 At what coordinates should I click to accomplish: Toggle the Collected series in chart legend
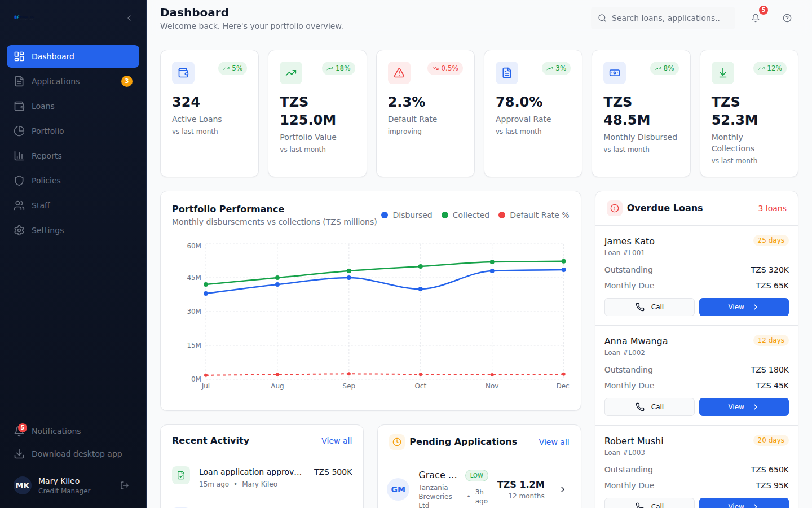(x=465, y=215)
